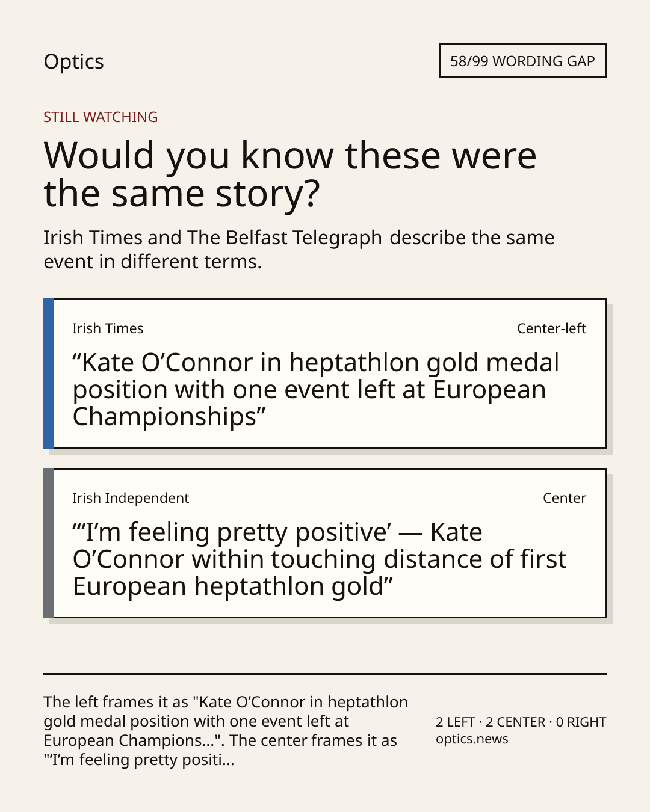This screenshot has width=650, height=812.
Task: Click the 58/99 Wording Gap badge
Action: point(522,61)
